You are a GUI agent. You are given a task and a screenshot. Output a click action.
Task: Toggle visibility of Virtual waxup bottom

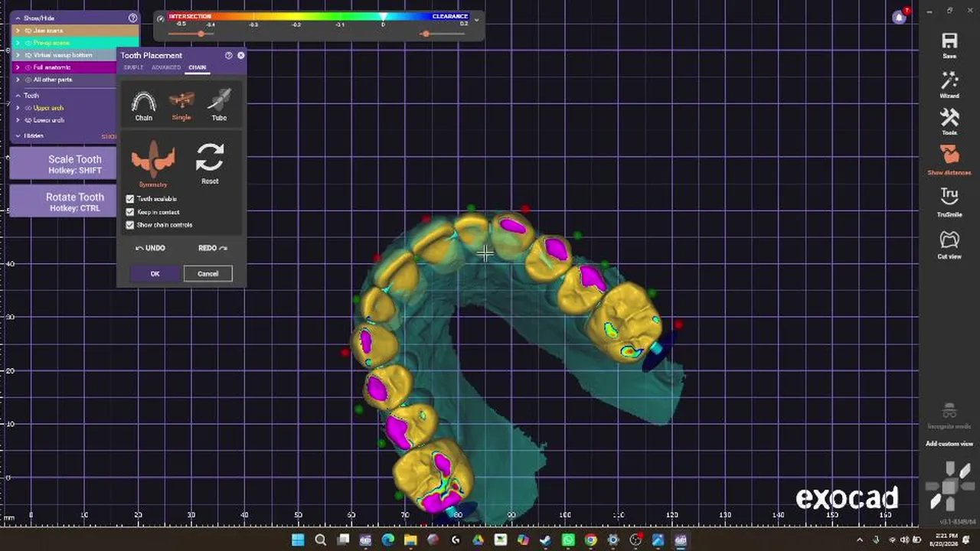tap(28, 55)
